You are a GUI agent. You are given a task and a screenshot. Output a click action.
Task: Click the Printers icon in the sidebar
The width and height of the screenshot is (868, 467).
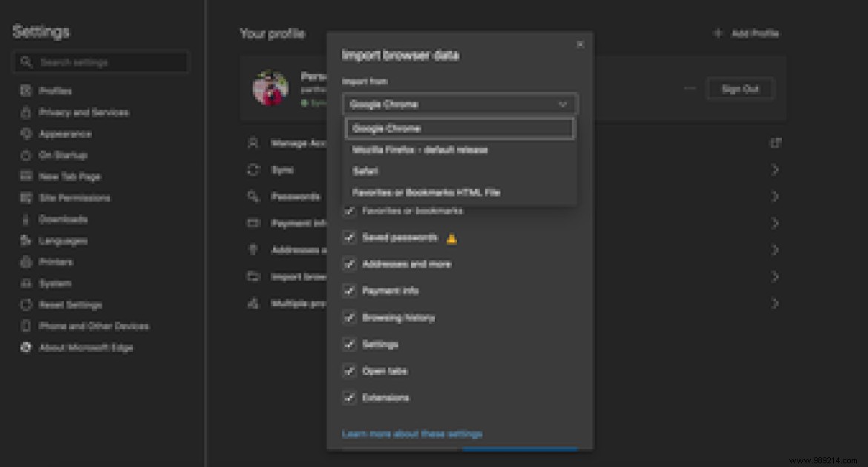pos(25,262)
